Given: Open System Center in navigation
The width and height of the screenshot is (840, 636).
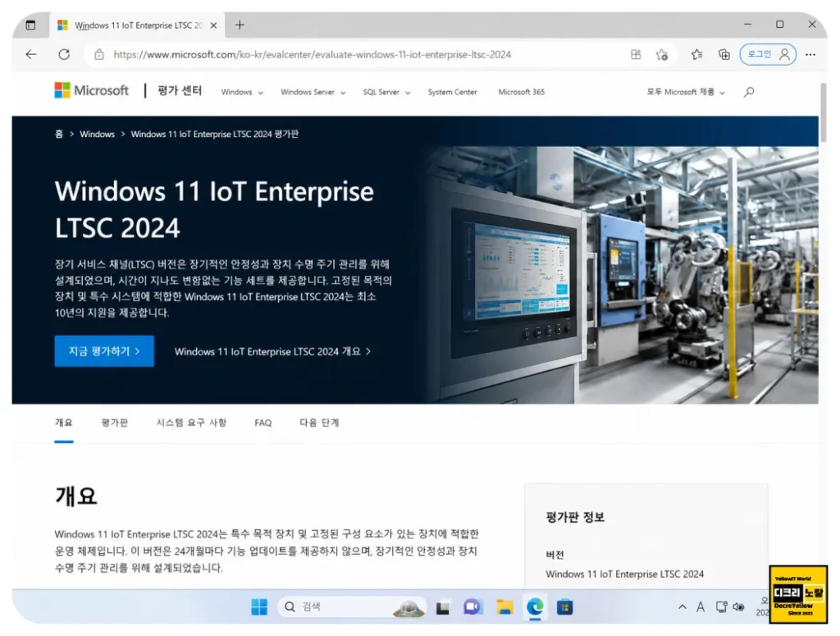Looking at the screenshot, I should tap(452, 92).
